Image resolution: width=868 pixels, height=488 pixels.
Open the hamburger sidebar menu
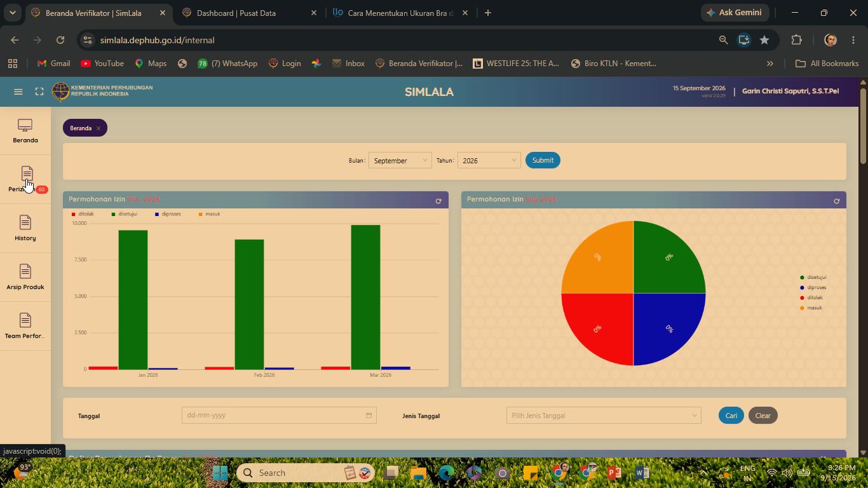[18, 91]
